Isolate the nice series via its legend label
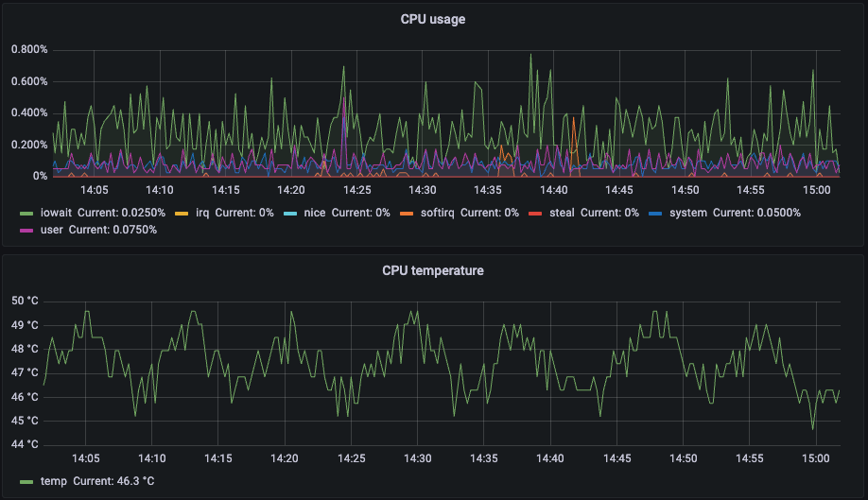This screenshot has width=868, height=500. (314, 213)
